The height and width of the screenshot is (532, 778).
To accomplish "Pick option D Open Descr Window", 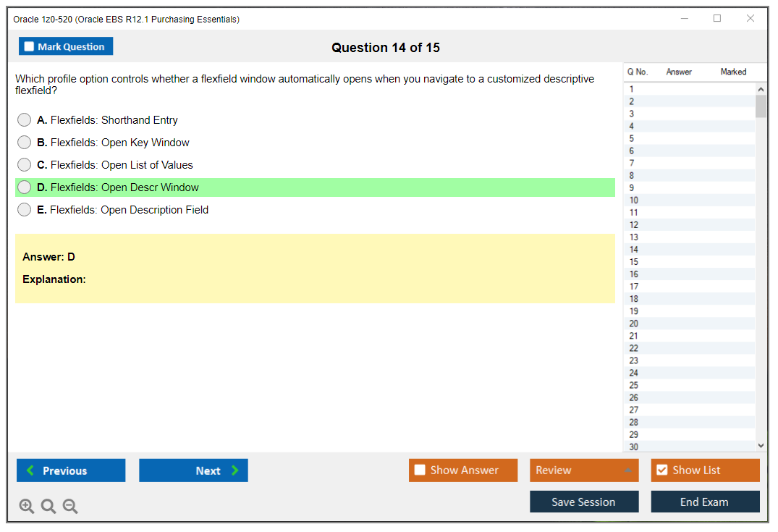I will [25, 187].
